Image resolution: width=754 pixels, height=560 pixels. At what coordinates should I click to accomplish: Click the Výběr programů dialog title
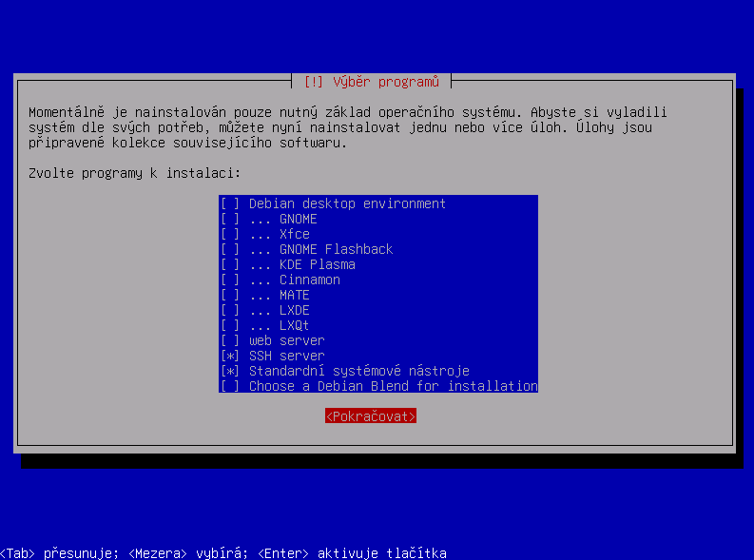(371, 82)
